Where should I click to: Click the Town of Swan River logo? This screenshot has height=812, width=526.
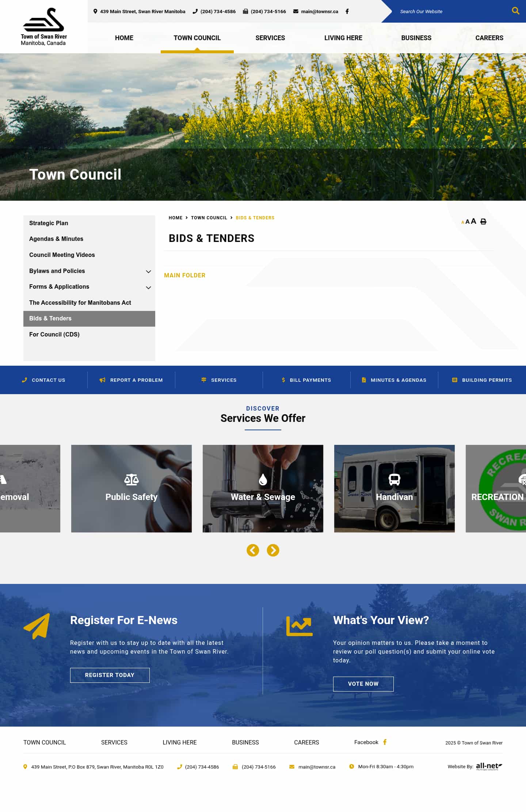point(44,27)
